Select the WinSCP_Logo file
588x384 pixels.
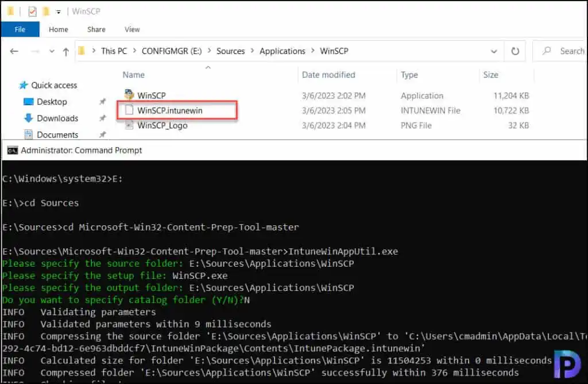[163, 125]
